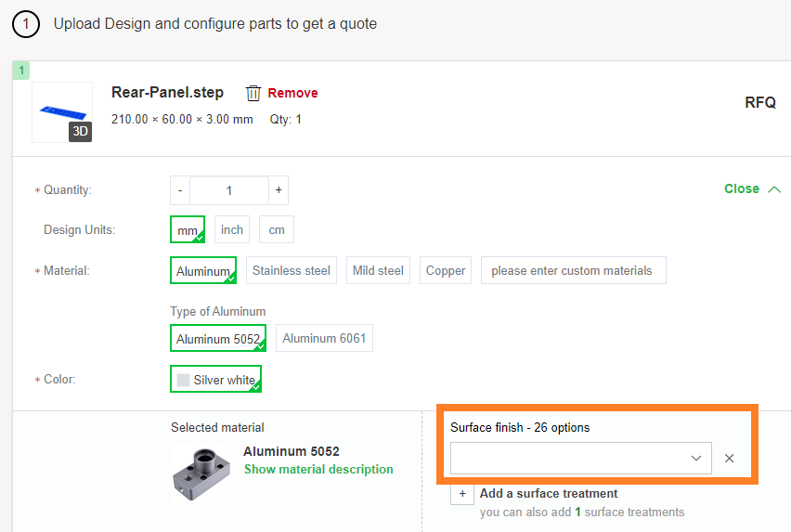The image size is (791, 532).
Task: Click the plus icon to add surface treatment
Action: tap(462, 494)
